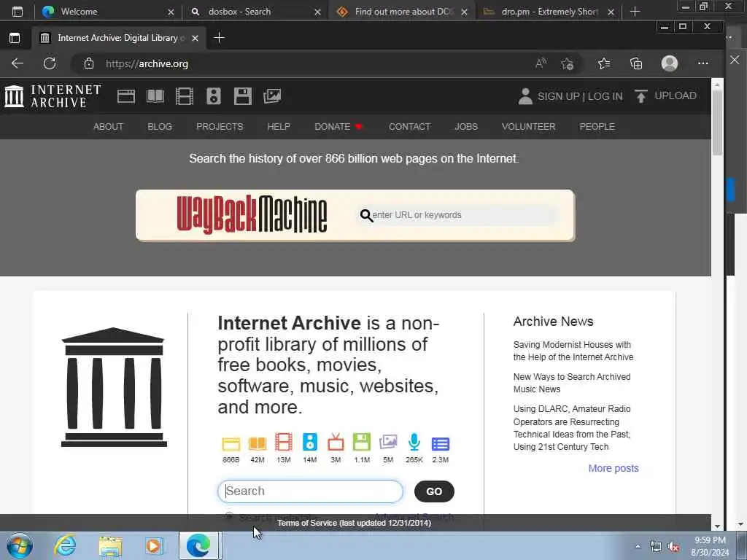Open a new tab in front Edge window
Image resolution: width=747 pixels, height=560 pixels.
(x=219, y=38)
